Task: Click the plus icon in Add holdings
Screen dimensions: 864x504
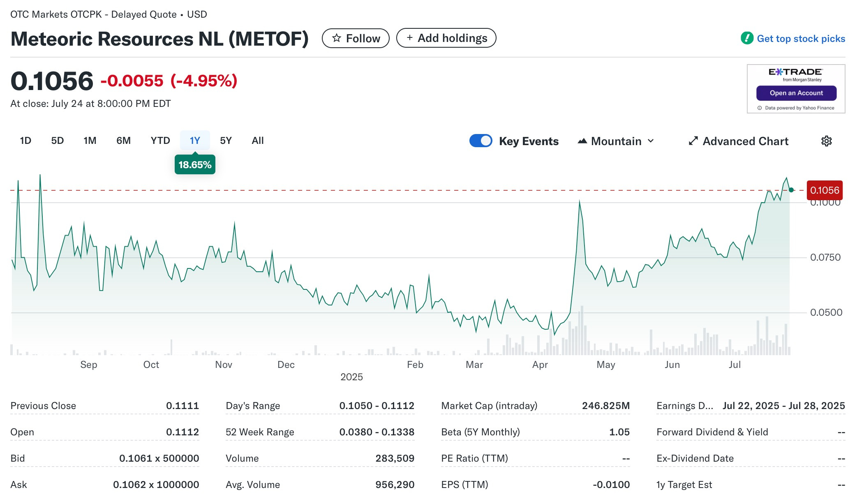Action: pyautogui.click(x=409, y=38)
